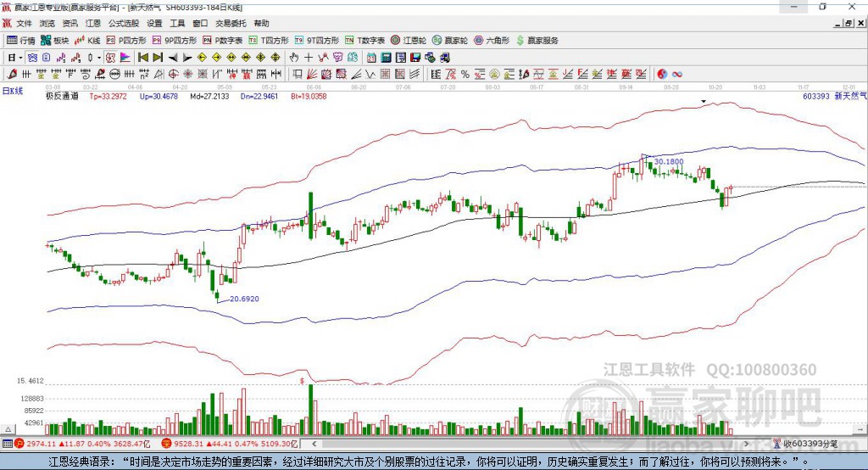Jump to first bar with skip-back icon
Image resolution: width=868 pixels, height=470 pixels.
pyautogui.click(x=142, y=58)
